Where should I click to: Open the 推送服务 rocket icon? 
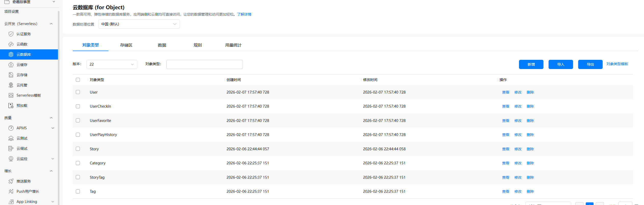point(11,181)
